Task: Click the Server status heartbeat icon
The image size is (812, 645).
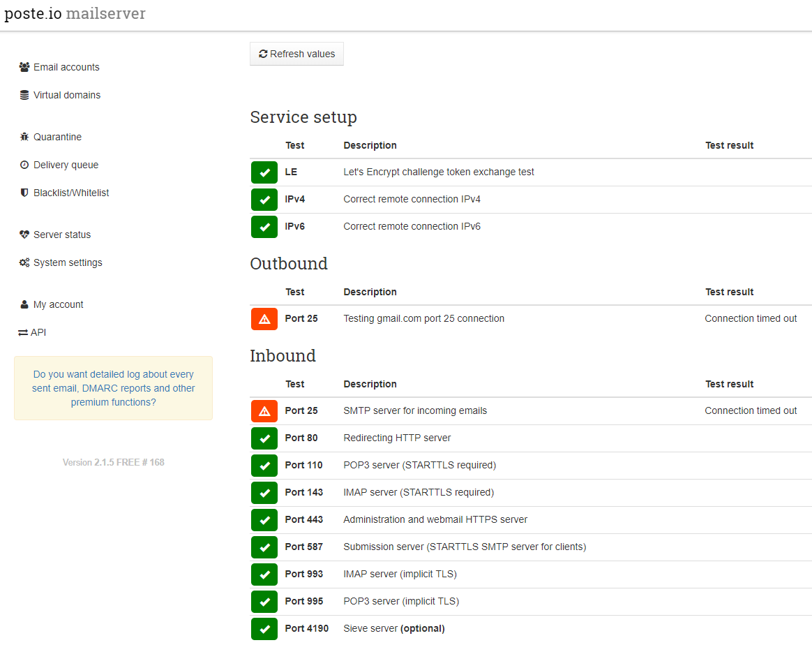Action: tap(24, 235)
